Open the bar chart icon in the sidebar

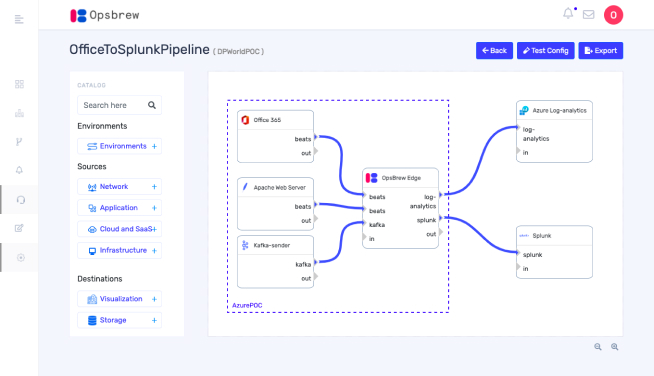(19, 113)
